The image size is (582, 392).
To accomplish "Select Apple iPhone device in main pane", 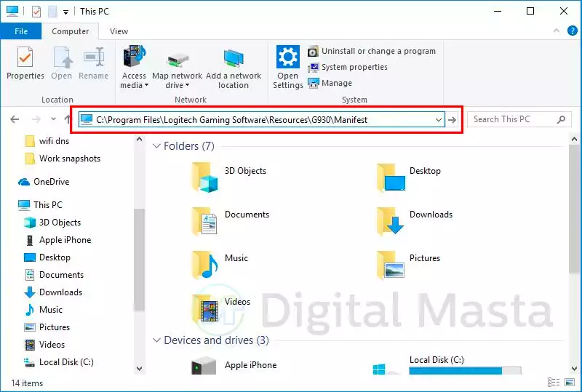I will click(234, 365).
